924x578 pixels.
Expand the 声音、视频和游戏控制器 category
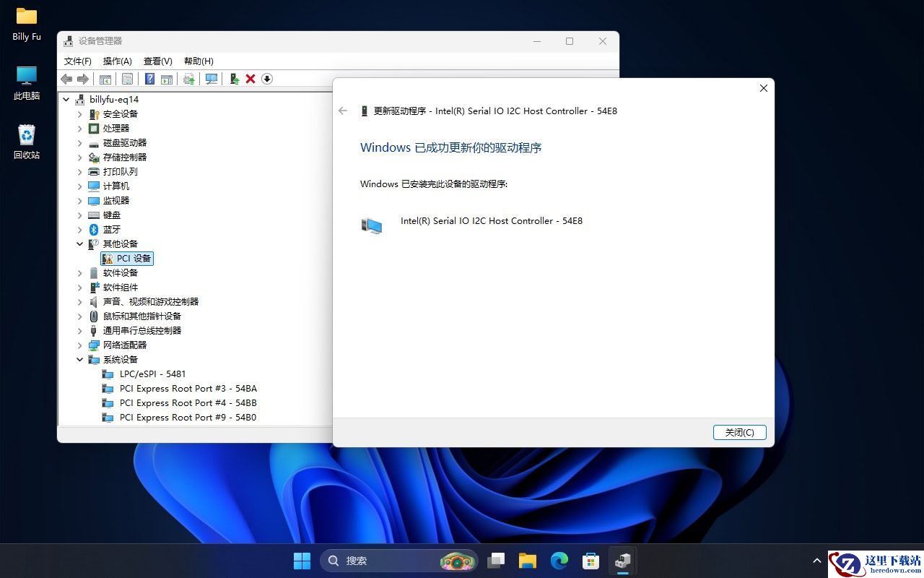point(80,302)
